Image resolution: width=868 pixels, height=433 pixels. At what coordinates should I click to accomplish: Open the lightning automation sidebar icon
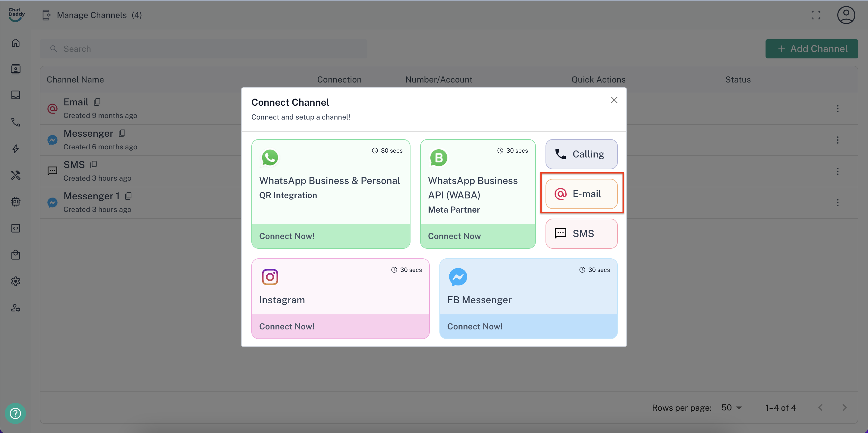pos(15,149)
